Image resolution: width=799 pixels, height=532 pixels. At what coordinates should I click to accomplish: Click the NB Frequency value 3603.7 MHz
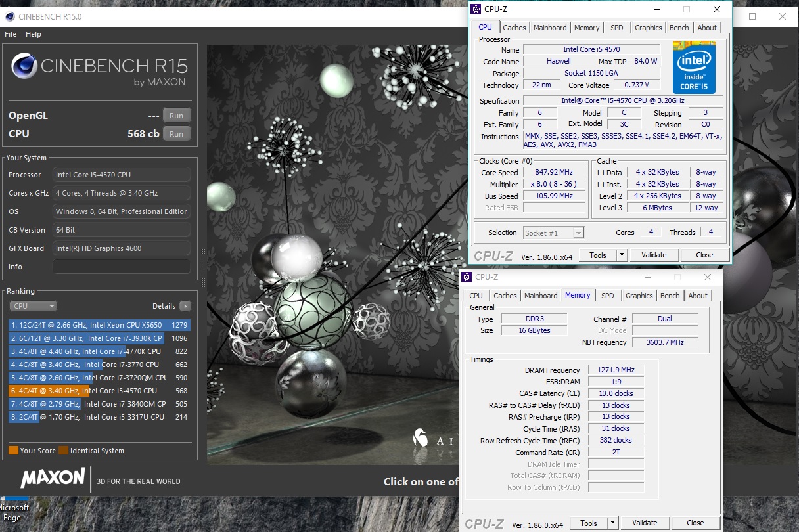[665, 342]
